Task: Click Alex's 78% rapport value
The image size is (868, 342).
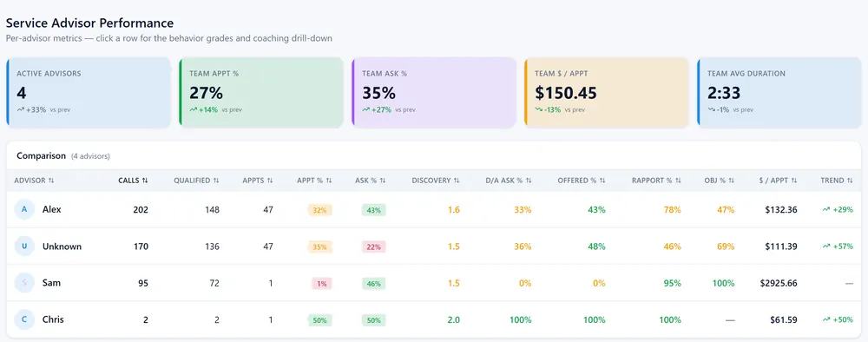Action: click(672, 210)
